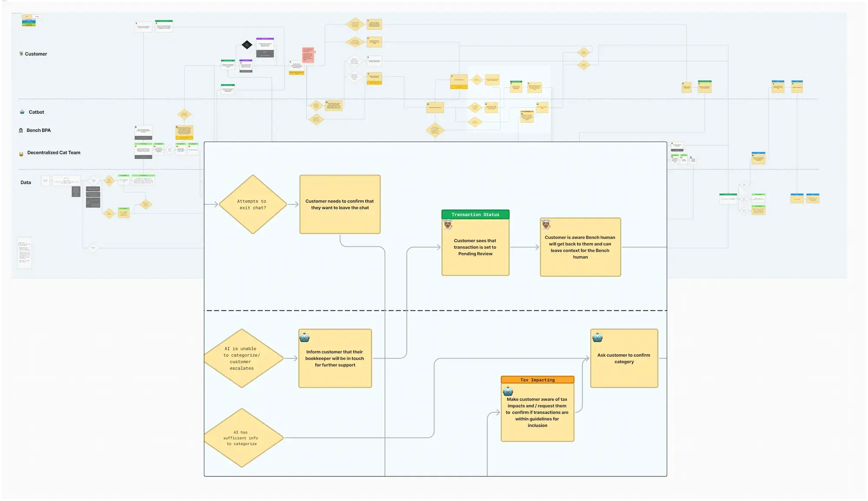Select the 'Attempts to exit chat?' diamond
Screen dimensions: 868x501
[x=253, y=204]
